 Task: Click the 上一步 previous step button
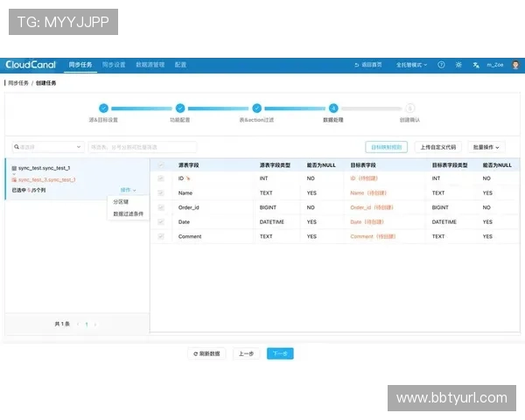click(246, 353)
